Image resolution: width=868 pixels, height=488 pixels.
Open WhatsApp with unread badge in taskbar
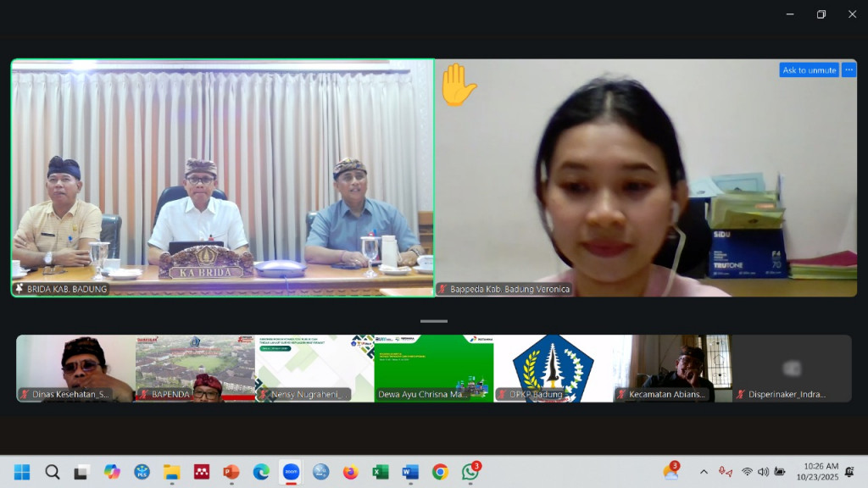(x=470, y=472)
